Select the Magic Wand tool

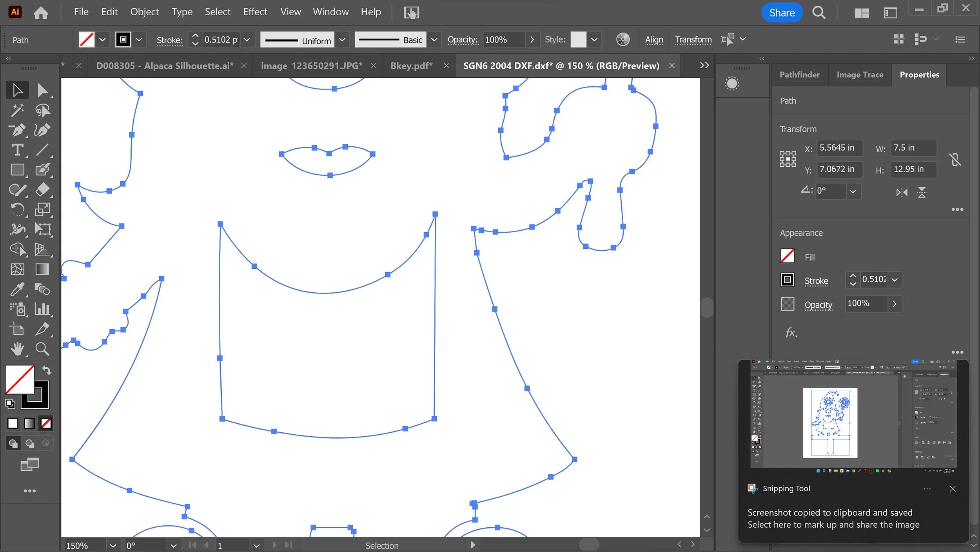coord(17,110)
